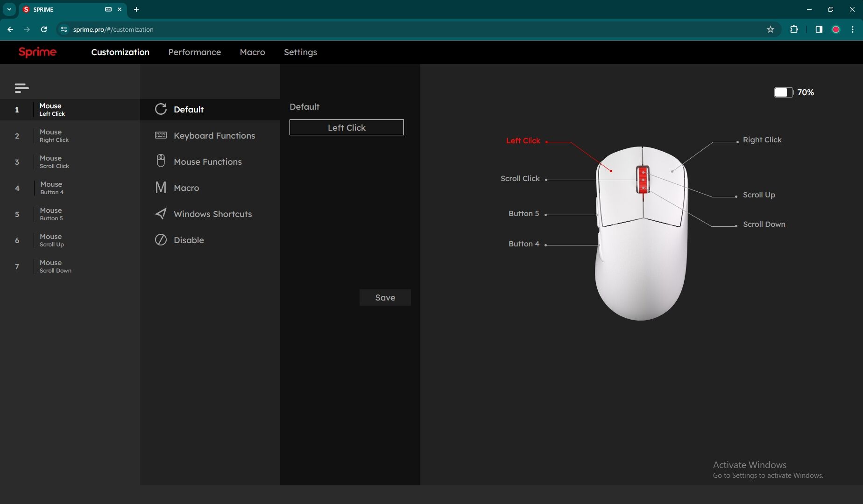Select Mouse Scroll Down key 7
This screenshot has width=863, height=504.
click(x=70, y=266)
